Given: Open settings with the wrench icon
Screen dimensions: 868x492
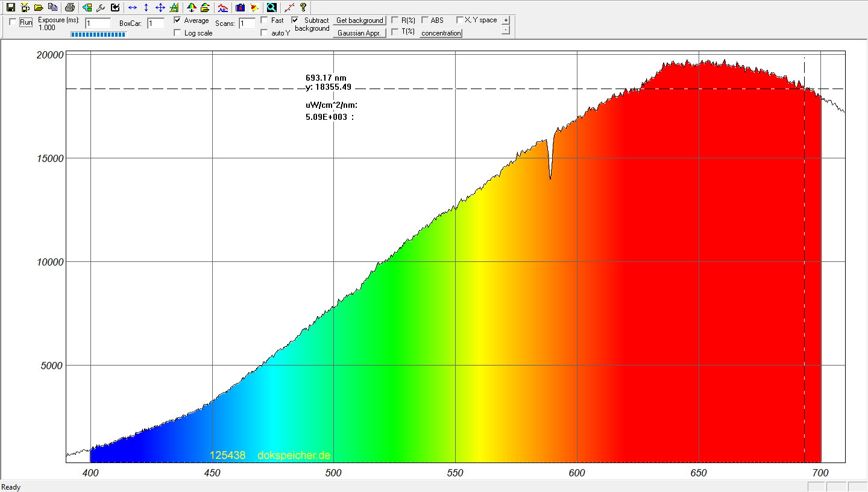Looking at the screenshot, I should tap(101, 8).
